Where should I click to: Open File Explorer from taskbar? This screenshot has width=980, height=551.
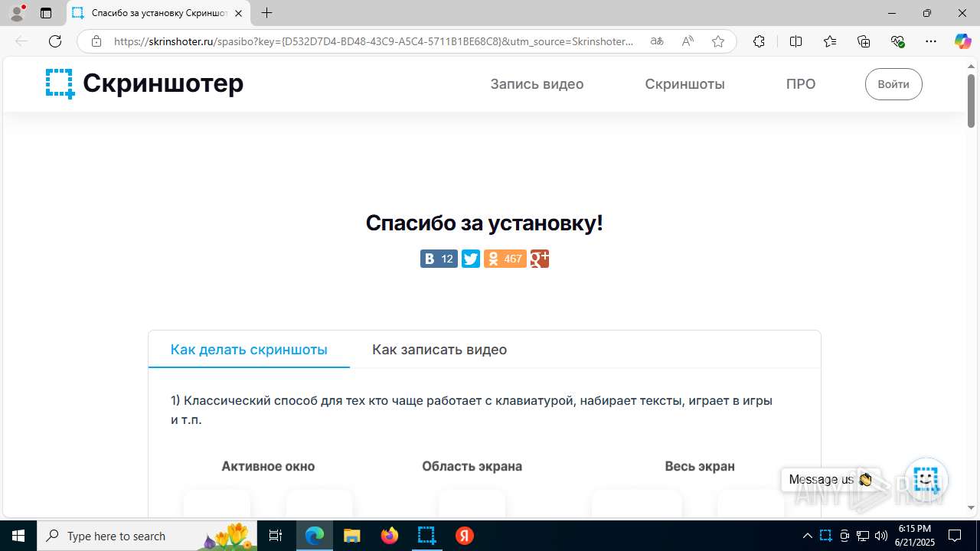[x=351, y=536]
